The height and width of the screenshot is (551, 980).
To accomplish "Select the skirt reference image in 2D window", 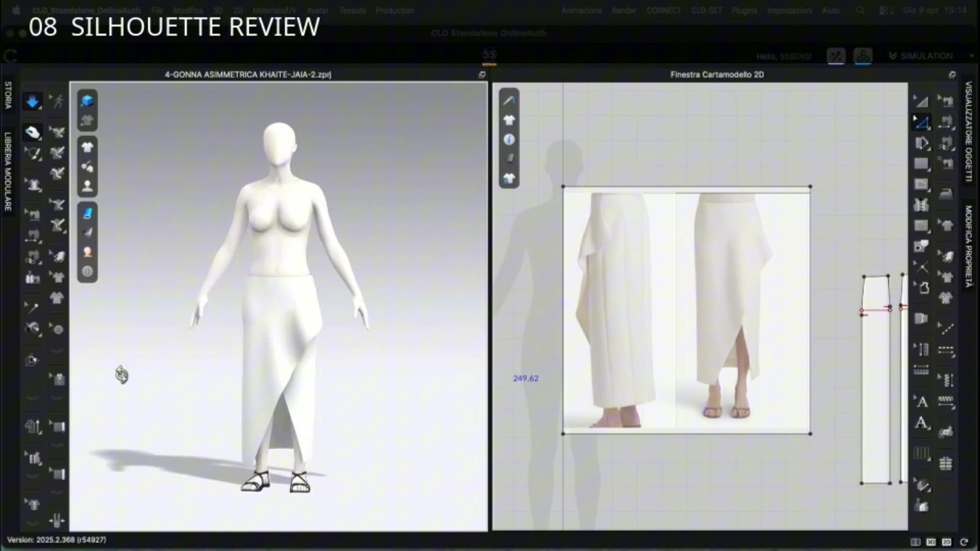I will click(687, 310).
